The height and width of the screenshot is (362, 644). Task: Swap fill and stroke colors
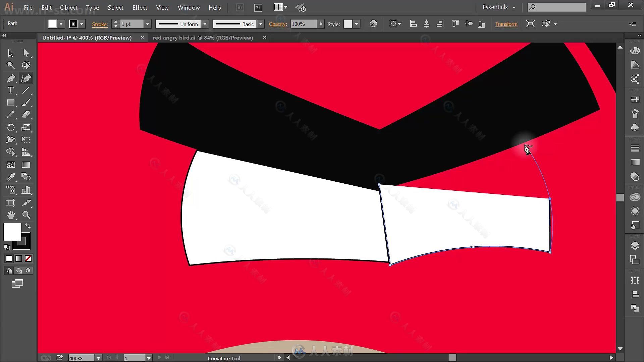(x=28, y=226)
